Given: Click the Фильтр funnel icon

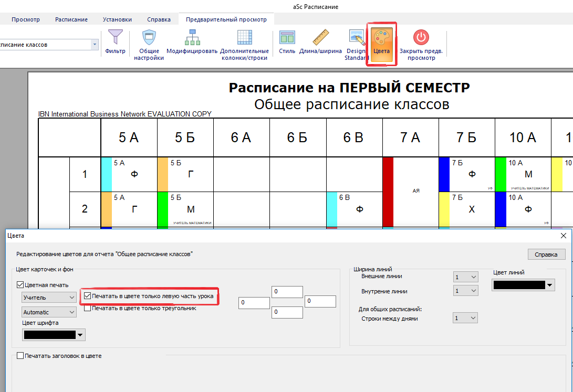Looking at the screenshot, I should 115,39.
